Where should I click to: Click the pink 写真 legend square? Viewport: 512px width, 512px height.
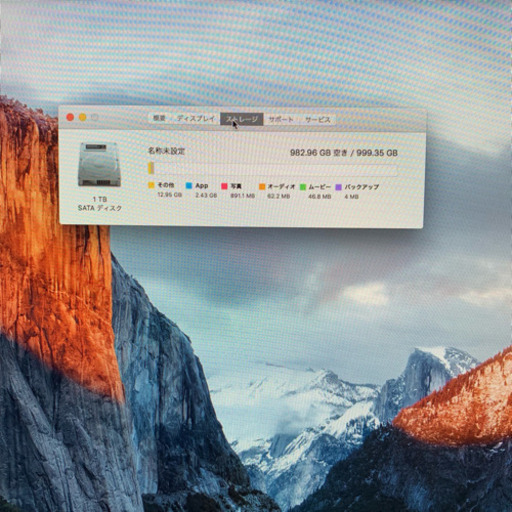pyautogui.click(x=224, y=186)
